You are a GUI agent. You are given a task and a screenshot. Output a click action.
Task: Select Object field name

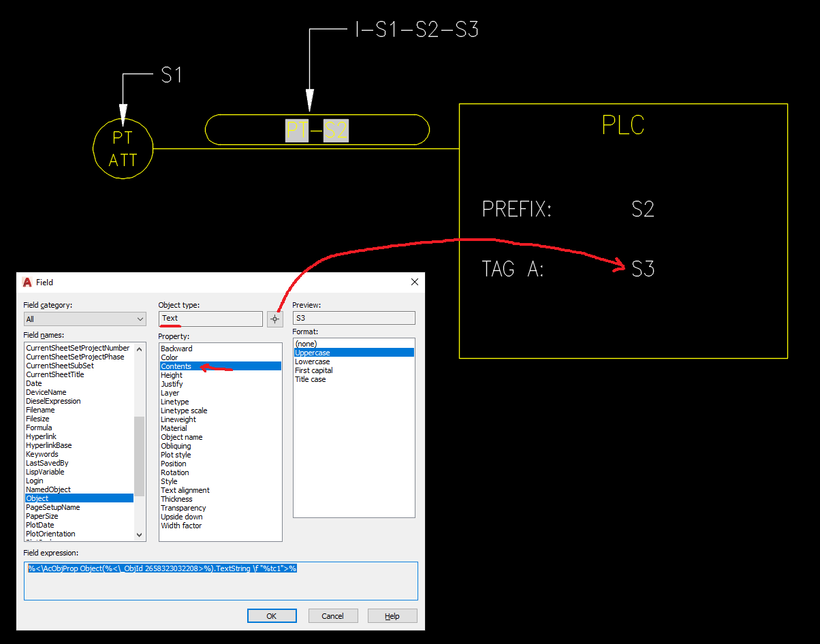click(79, 498)
